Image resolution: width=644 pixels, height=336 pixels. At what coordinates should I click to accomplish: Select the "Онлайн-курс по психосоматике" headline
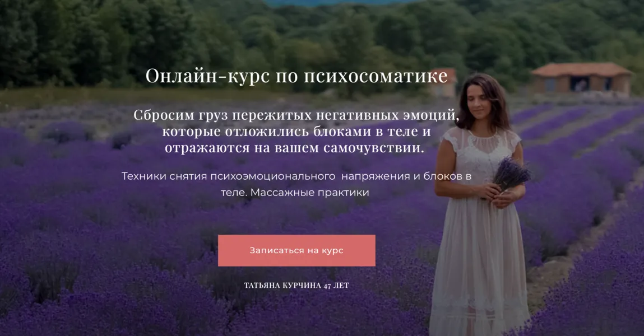(x=296, y=76)
